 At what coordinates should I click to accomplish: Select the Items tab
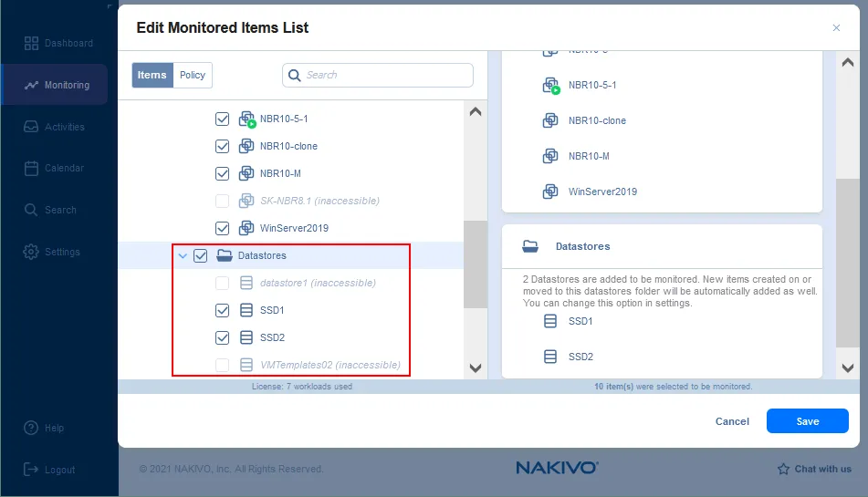152,75
